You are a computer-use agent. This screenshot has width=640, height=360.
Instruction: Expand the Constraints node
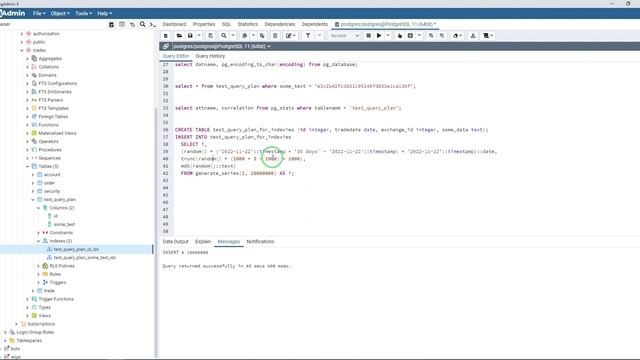[x=39, y=233]
